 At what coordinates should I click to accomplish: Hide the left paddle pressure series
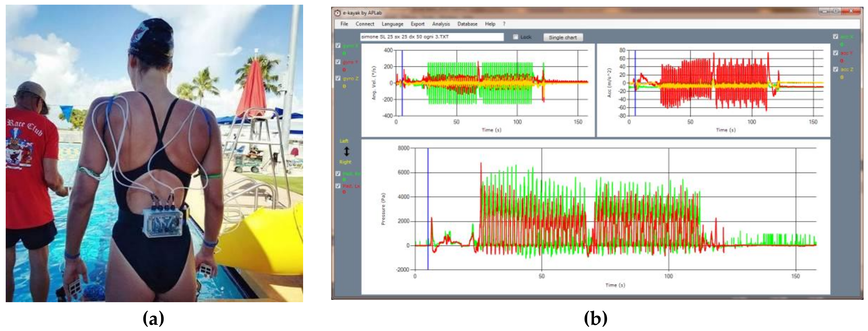pos(338,186)
